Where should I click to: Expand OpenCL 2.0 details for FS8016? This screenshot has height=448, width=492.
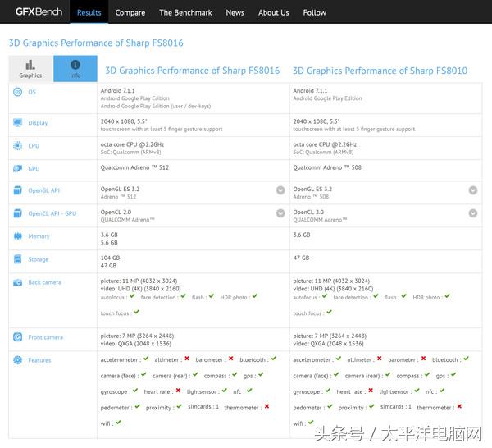[x=280, y=213]
